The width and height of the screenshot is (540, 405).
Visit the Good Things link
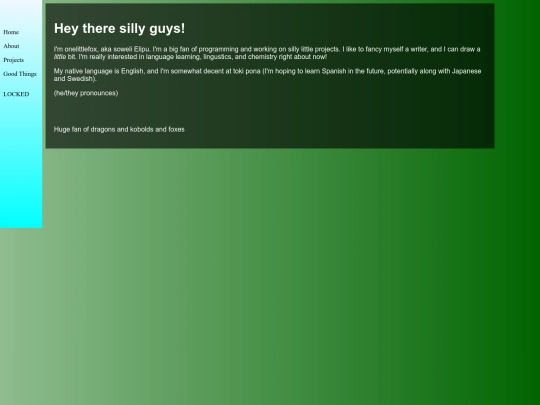(x=20, y=74)
